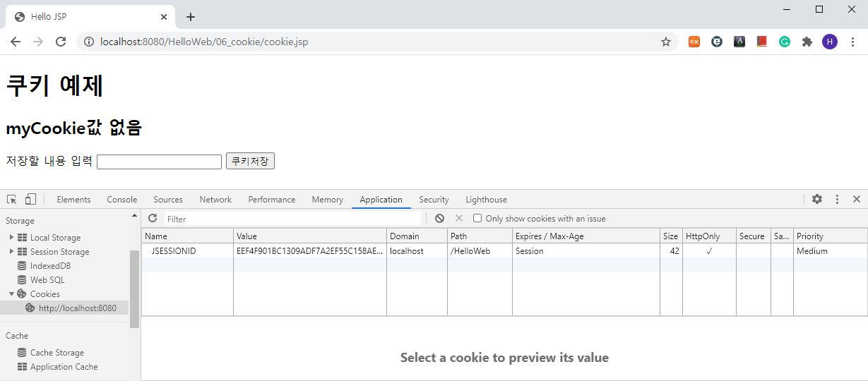The height and width of the screenshot is (381, 868).
Task: Open the red book extension icon
Action: 762,42
